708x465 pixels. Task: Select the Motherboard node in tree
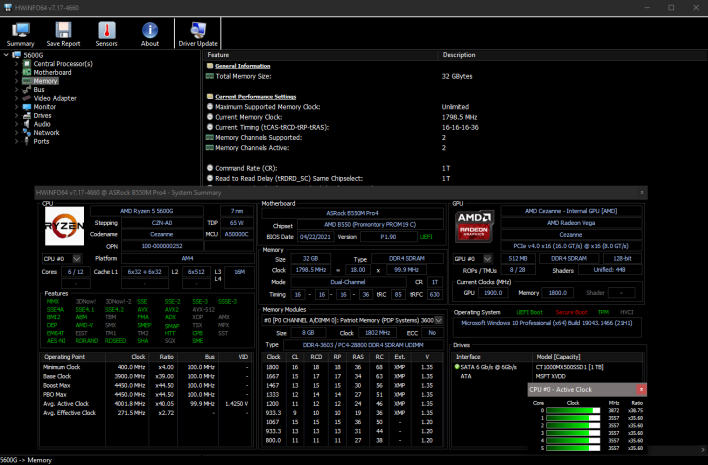click(52, 72)
